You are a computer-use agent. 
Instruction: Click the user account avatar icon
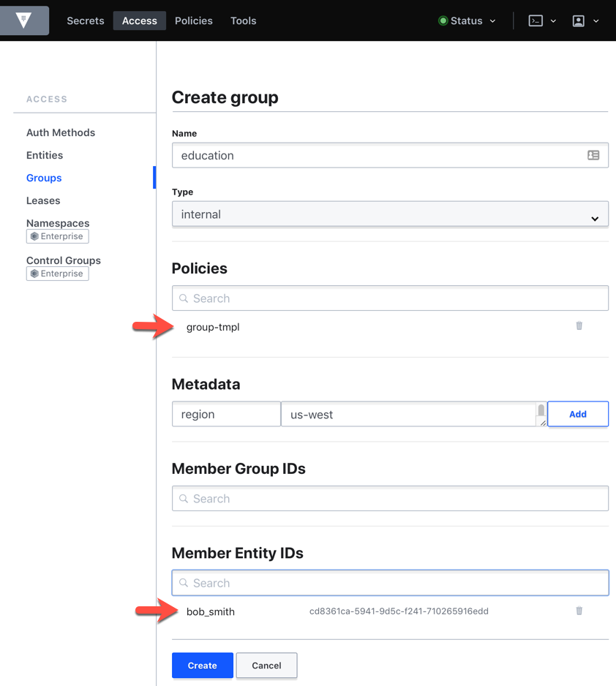[577, 20]
